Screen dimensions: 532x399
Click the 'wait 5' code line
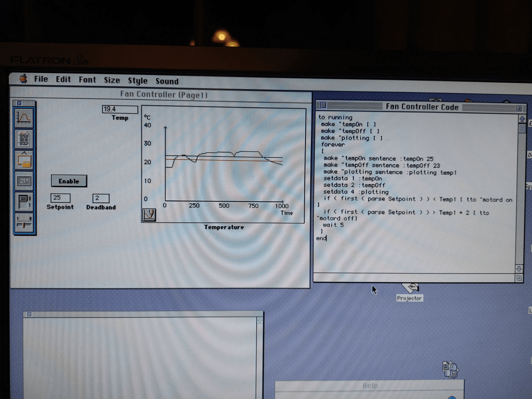333,225
